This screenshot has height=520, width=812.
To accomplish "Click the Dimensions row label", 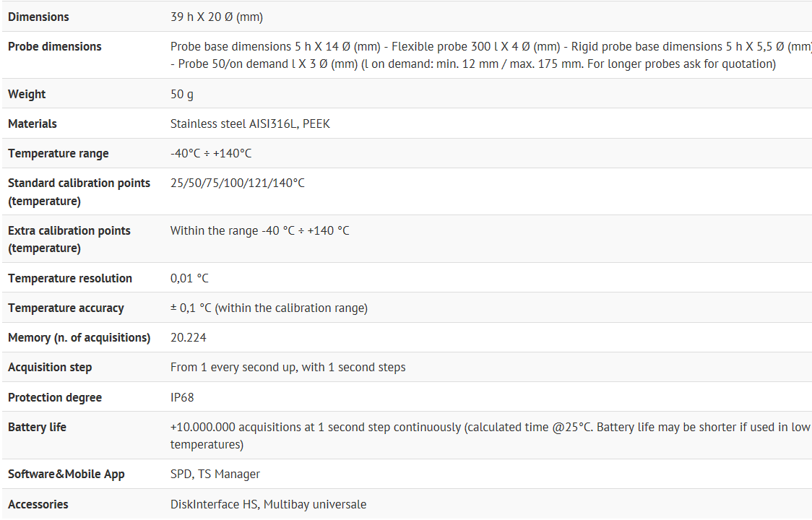I will (38, 17).
